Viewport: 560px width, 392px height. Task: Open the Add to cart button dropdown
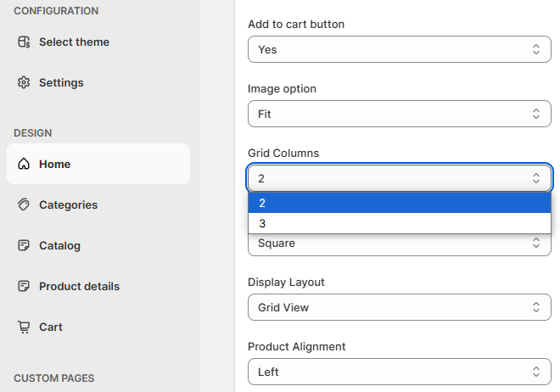pos(400,49)
